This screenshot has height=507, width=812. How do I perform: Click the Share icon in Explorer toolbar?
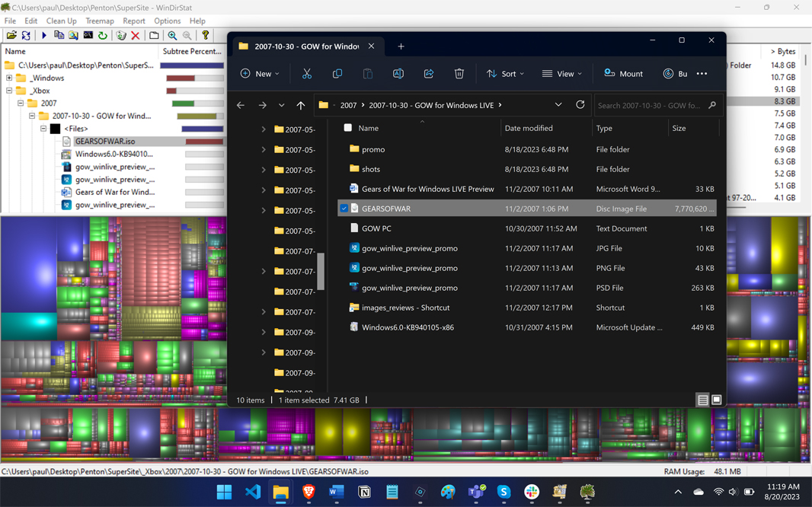pyautogui.click(x=429, y=74)
